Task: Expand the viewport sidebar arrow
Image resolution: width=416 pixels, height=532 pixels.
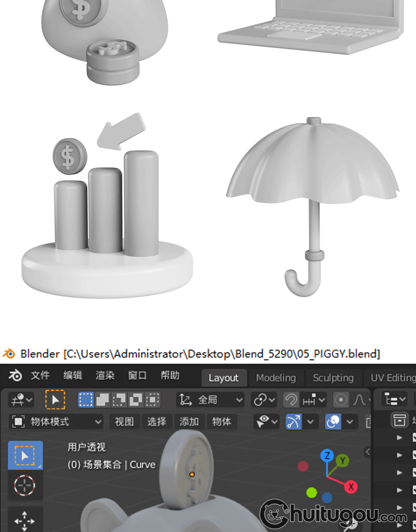Action: click(x=367, y=452)
